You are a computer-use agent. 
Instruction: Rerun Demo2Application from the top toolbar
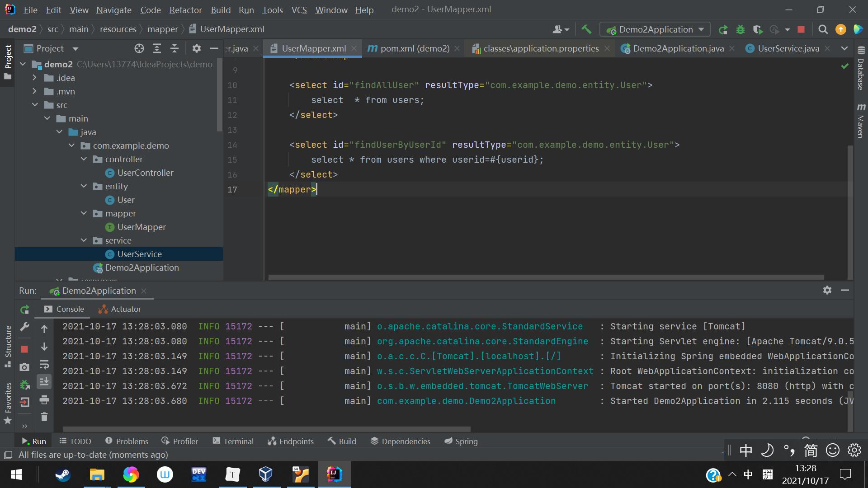pos(723,29)
